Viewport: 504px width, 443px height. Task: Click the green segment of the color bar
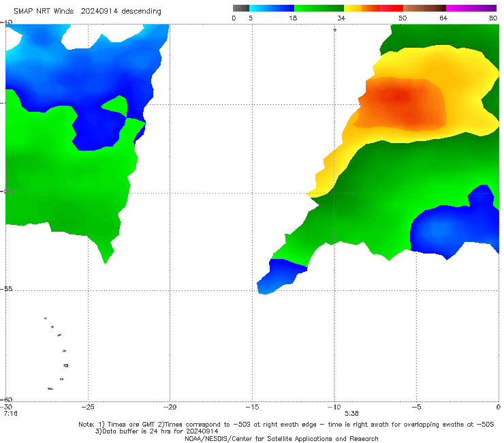[x=319, y=8]
